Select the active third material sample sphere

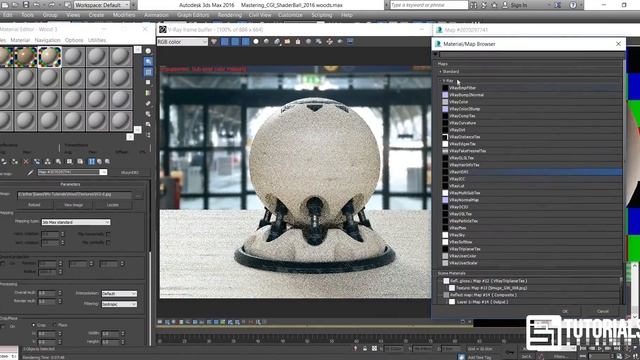[49, 56]
